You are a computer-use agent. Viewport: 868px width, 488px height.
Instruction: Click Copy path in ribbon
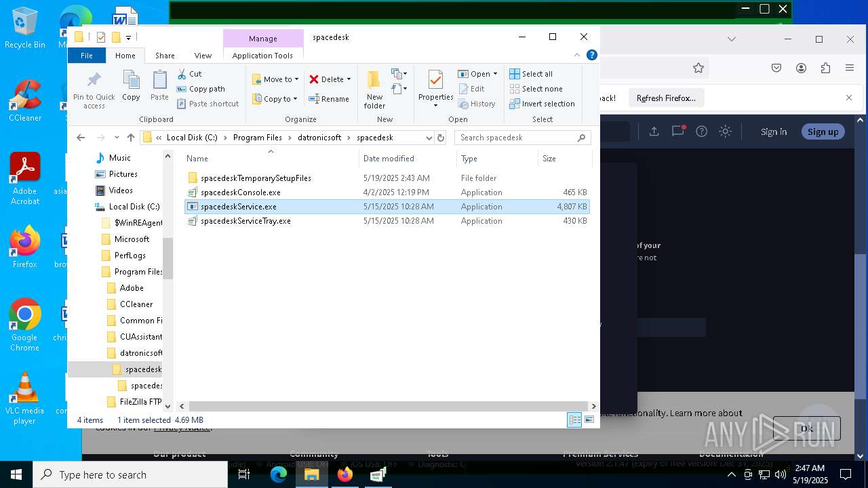[201, 89]
